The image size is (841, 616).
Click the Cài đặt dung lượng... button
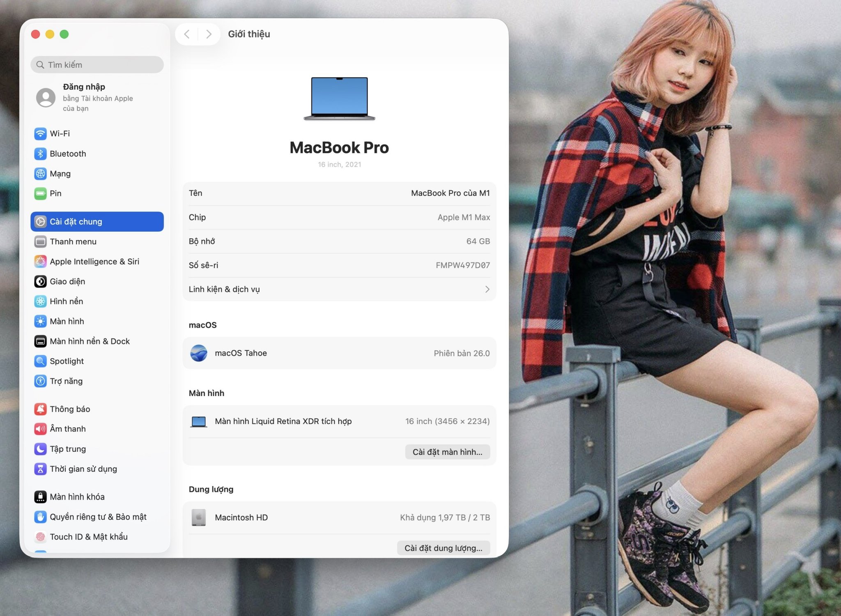pyautogui.click(x=443, y=548)
